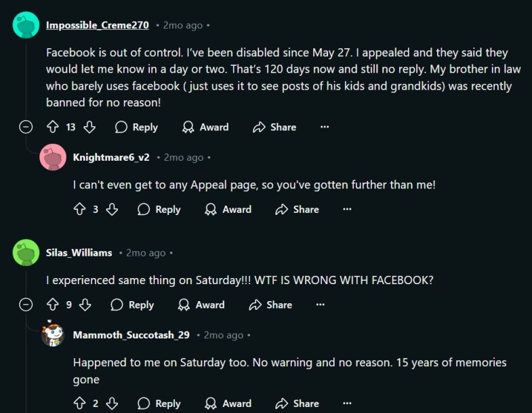Open Impossible_Creme270's user profile link
The width and height of the screenshot is (532, 413).
coord(98,25)
